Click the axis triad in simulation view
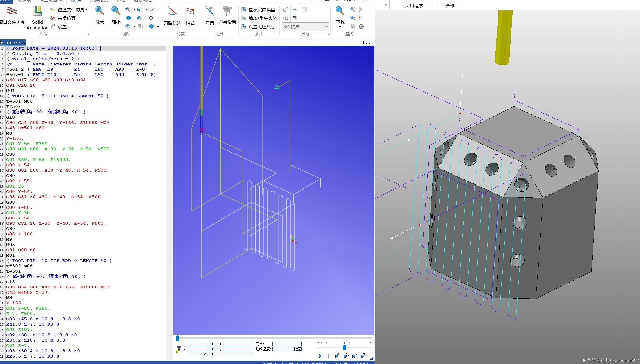 pos(293,239)
